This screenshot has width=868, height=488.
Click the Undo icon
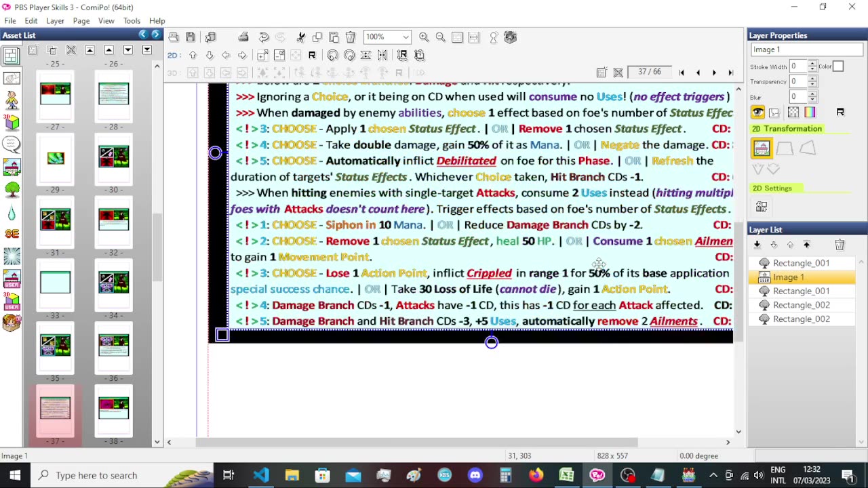click(264, 37)
